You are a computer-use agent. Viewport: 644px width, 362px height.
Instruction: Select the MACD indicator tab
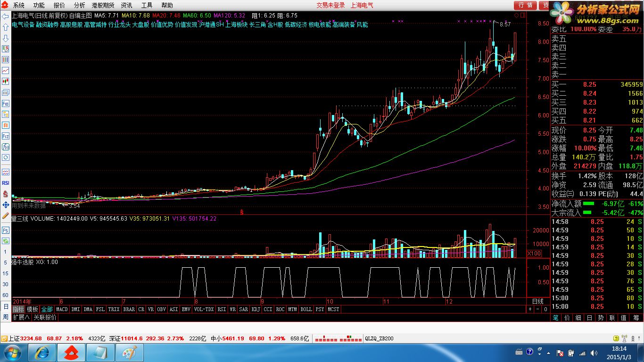click(62, 310)
